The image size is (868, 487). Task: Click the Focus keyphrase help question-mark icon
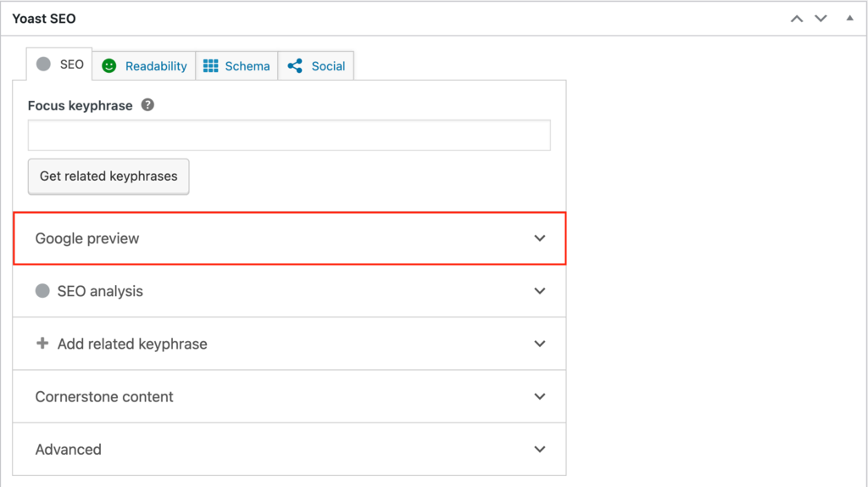tap(147, 106)
